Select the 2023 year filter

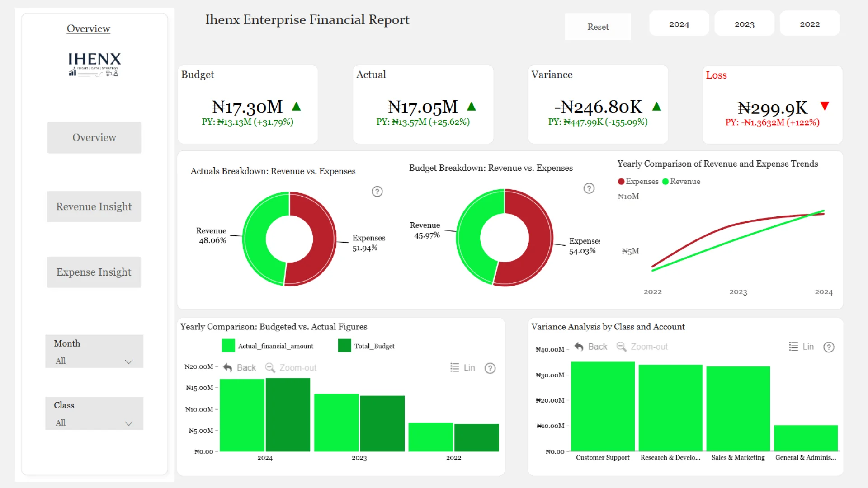[744, 24]
